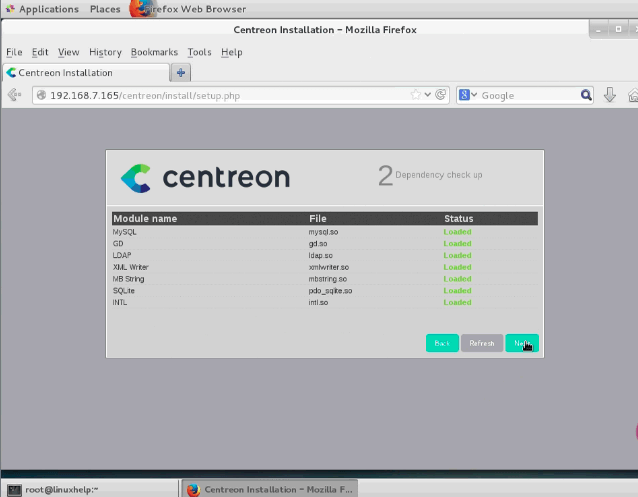Screen dimensions: 638x497
Task: Click the ldap.so file entry
Action: point(321,255)
